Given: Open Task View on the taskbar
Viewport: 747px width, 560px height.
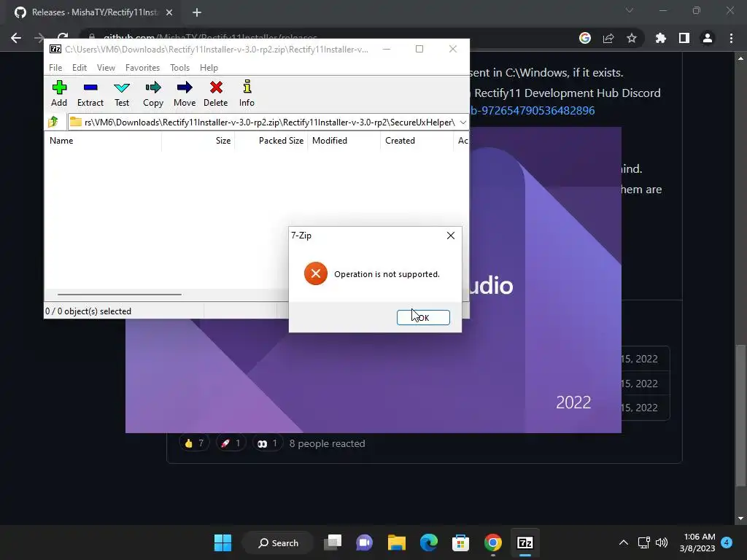Looking at the screenshot, I should click(333, 542).
